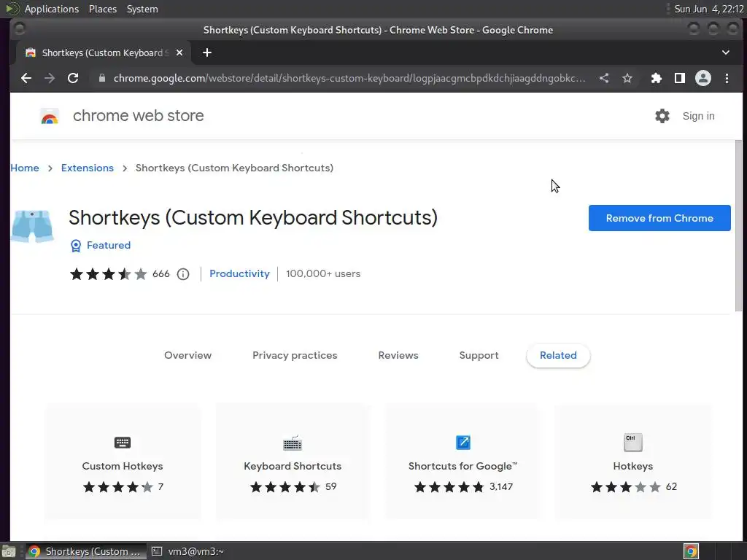The width and height of the screenshot is (747, 560).
Task: Click Remove from Chrome button
Action: click(659, 218)
